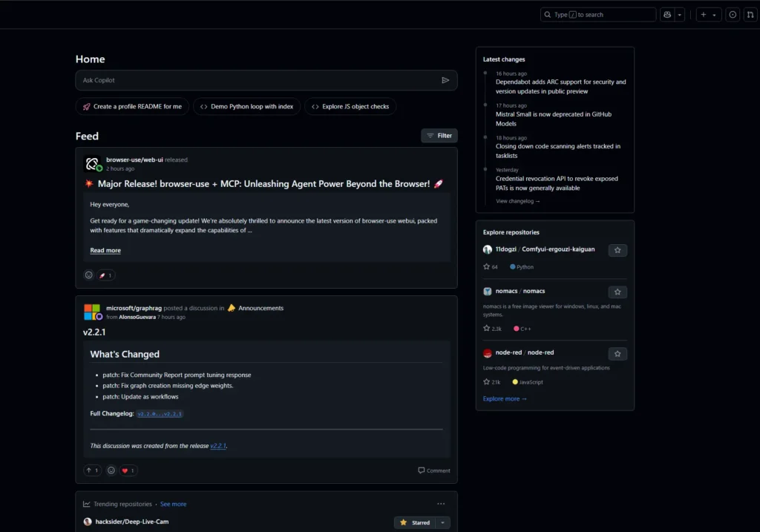Visit the AlonsoGuevara user profile link
The width and height of the screenshot is (760, 532).
137,318
